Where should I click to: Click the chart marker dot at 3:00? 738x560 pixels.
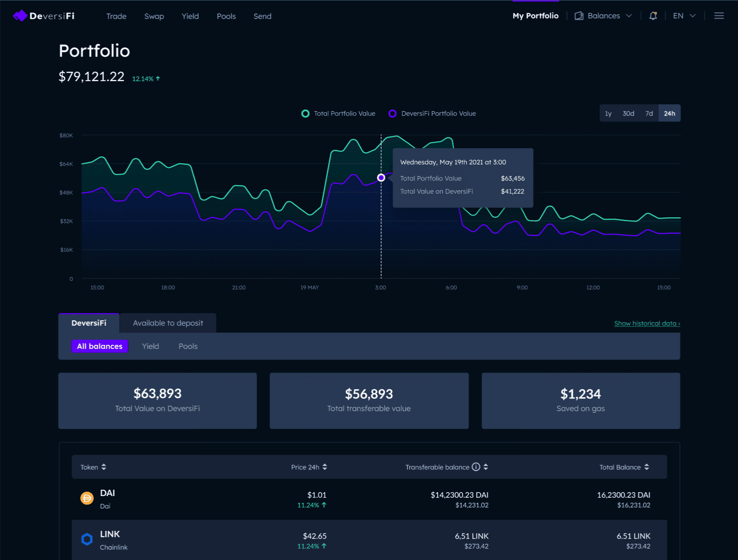pos(381,177)
